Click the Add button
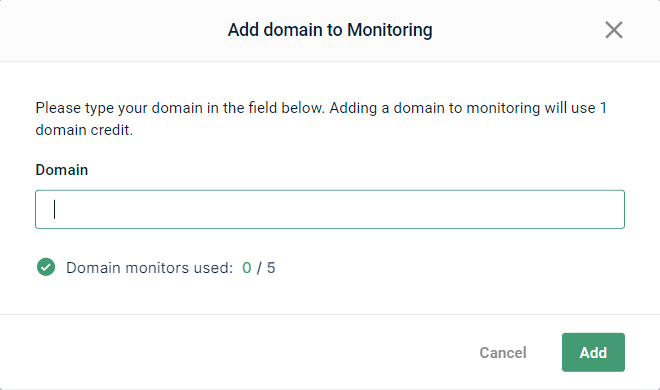660x390 pixels. (593, 352)
